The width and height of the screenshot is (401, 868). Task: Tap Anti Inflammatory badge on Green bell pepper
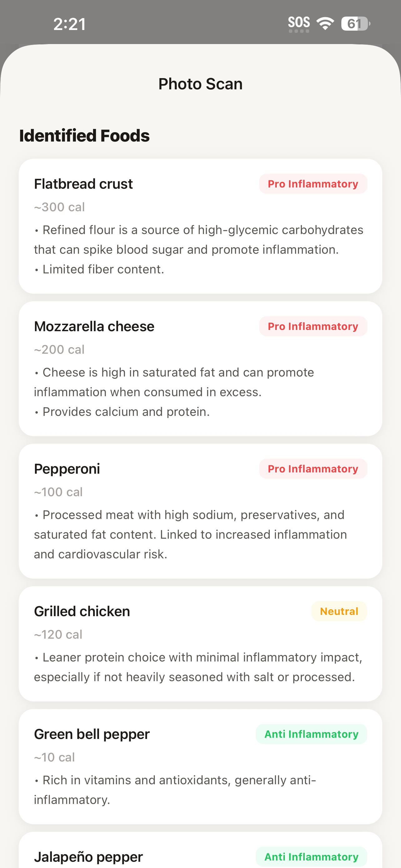[311, 734]
